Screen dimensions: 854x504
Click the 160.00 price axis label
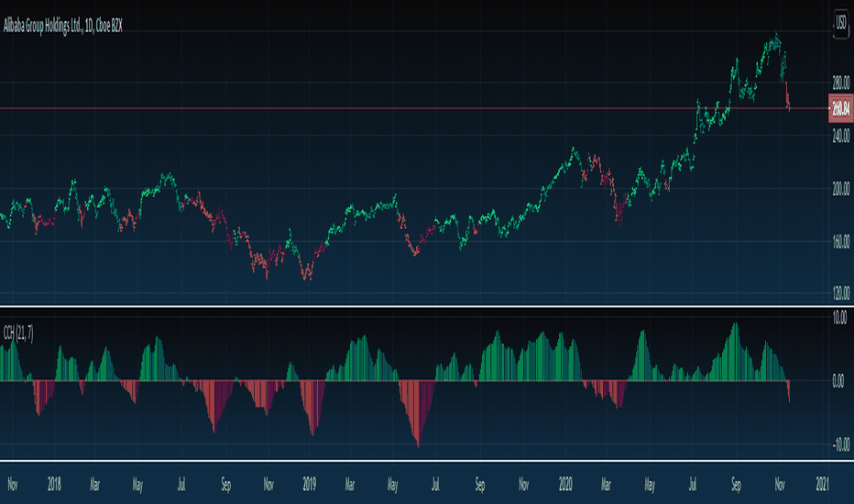(839, 243)
